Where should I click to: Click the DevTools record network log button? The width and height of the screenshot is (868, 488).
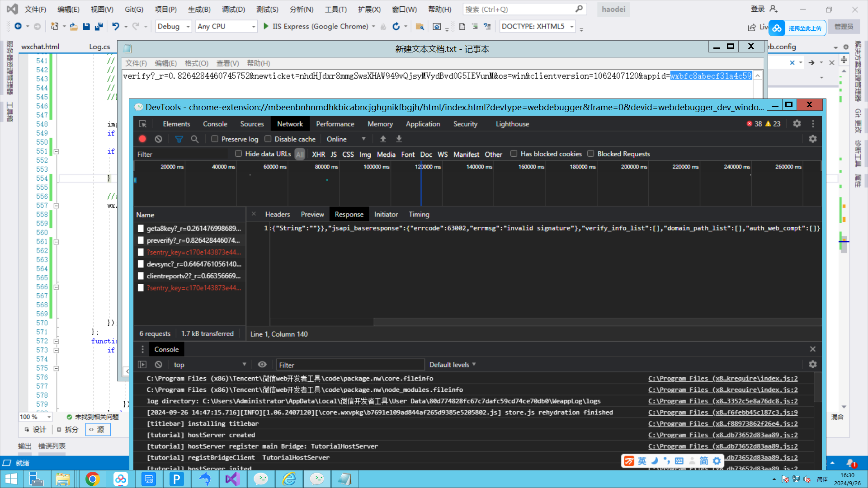click(x=142, y=139)
